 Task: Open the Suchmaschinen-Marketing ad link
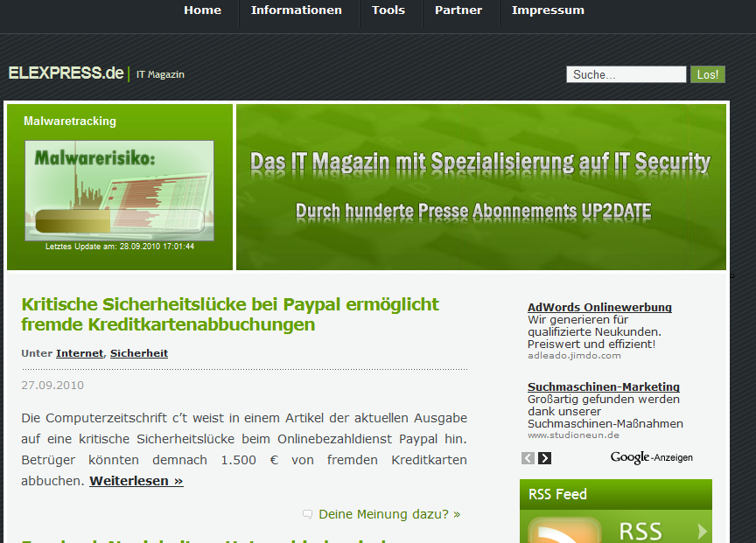coord(603,386)
